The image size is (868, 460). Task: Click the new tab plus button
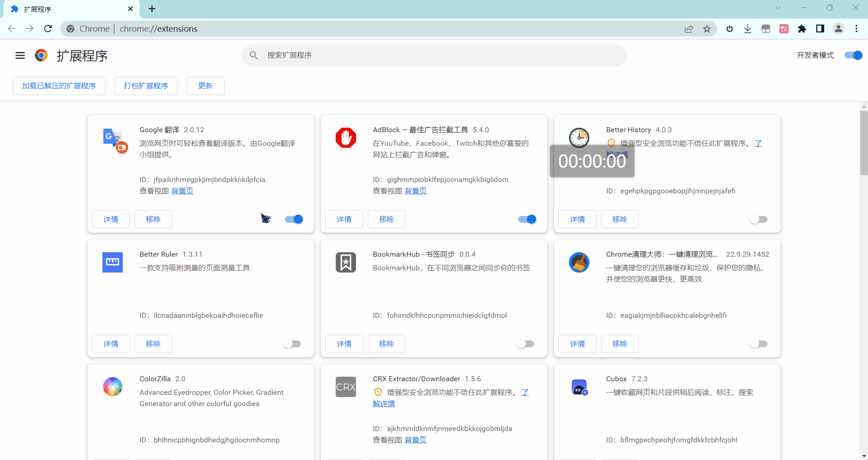[x=152, y=9]
